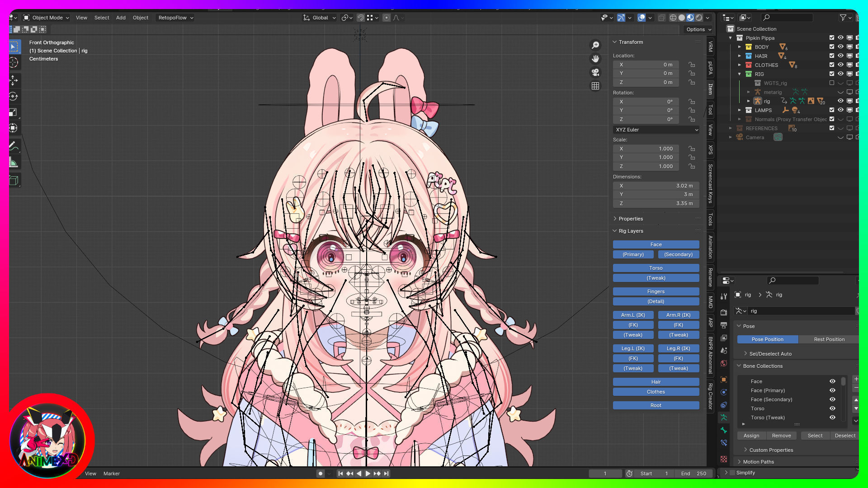
Task: Click the pan view hand icon
Action: coord(595,59)
